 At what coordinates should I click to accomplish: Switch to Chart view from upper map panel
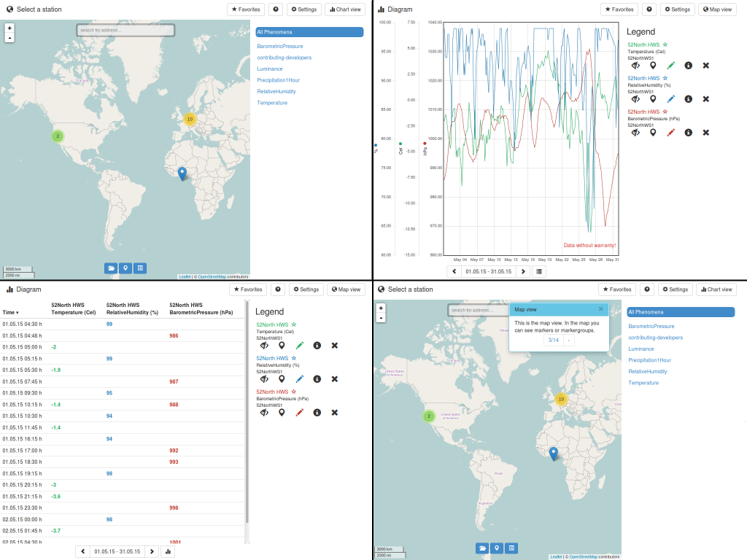(x=345, y=9)
